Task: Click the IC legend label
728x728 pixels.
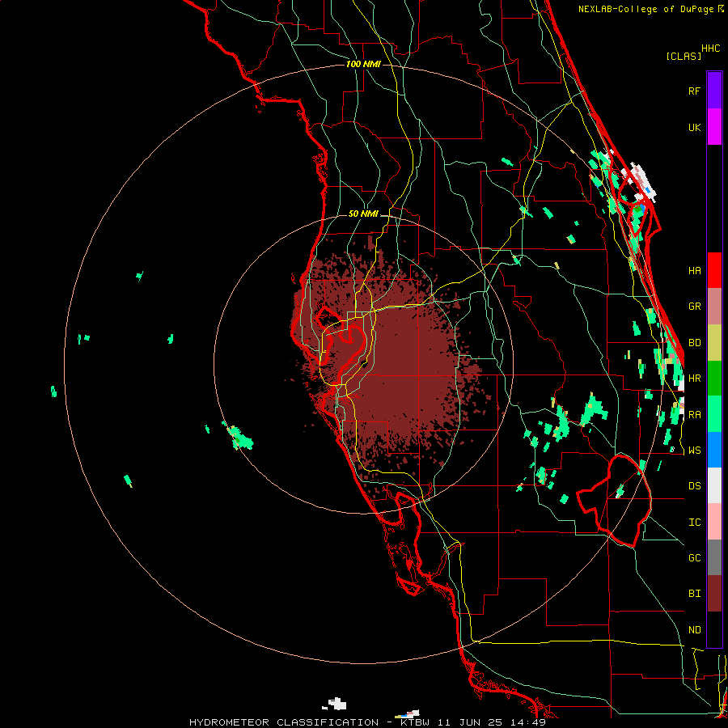Action: pyautogui.click(x=694, y=522)
